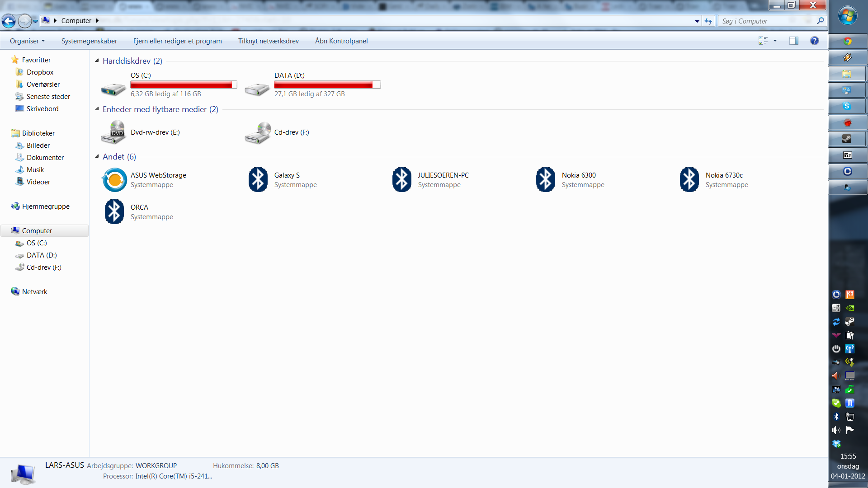The height and width of the screenshot is (488, 868).
Task: Click Systemegenskaber in the toolbar
Action: click(x=89, y=41)
